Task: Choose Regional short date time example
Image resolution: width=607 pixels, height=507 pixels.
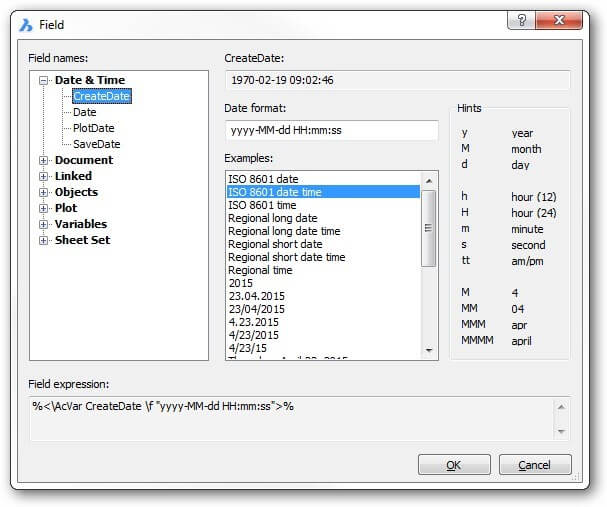Action: click(323, 257)
